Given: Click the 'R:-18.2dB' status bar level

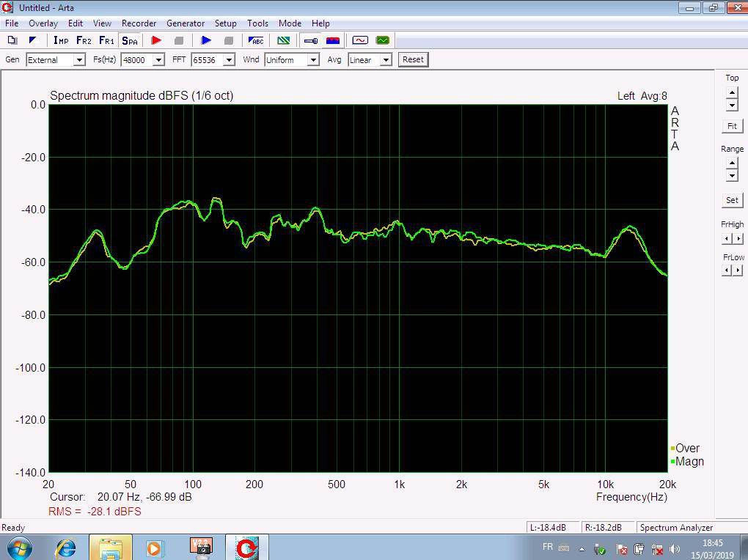Looking at the screenshot, I should (604, 528).
